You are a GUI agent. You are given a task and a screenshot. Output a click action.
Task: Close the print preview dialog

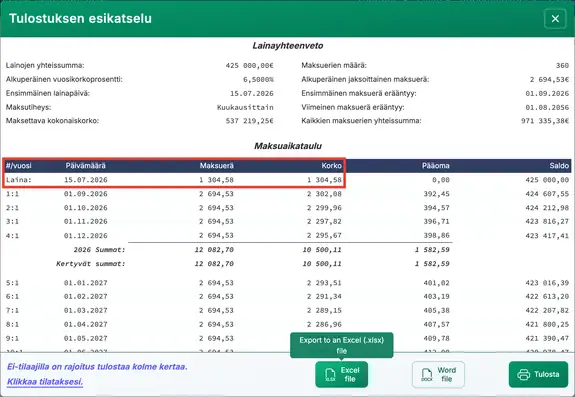coord(555,18)
